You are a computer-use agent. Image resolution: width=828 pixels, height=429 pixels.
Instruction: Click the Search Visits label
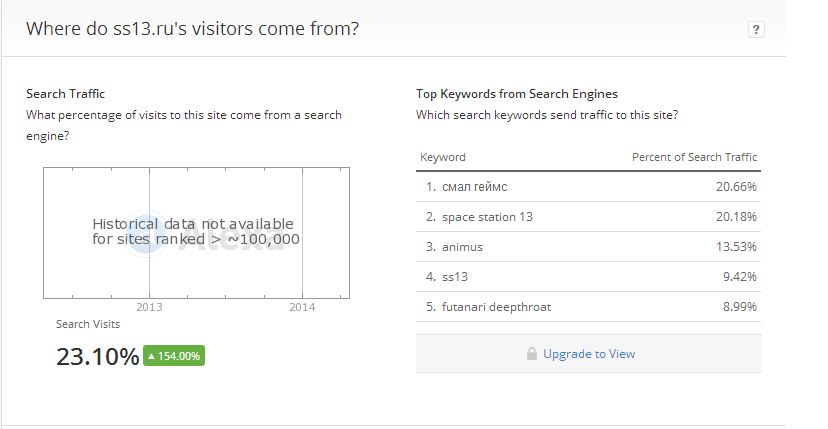pyautogui.click(x=88, y=324)
